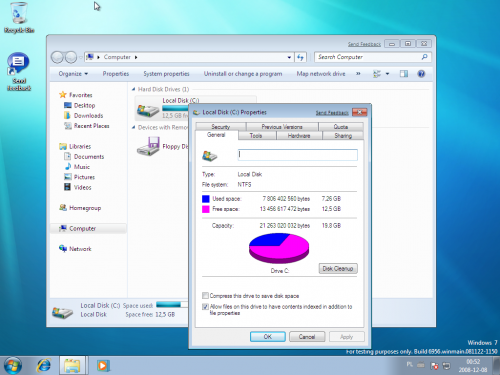Viewport: 500px width, 375px height.
Task: Click the drive usage pie chart
Action: [x=279, y=248]
